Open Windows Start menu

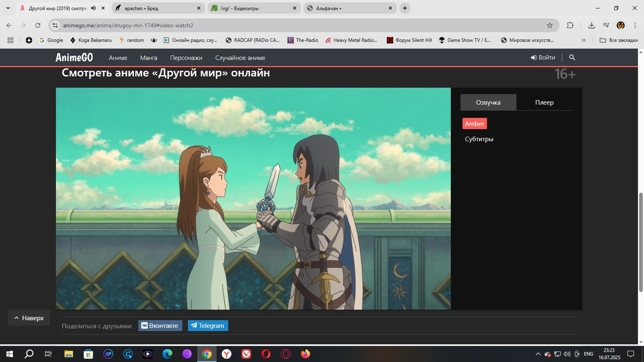tap(10, 354)
